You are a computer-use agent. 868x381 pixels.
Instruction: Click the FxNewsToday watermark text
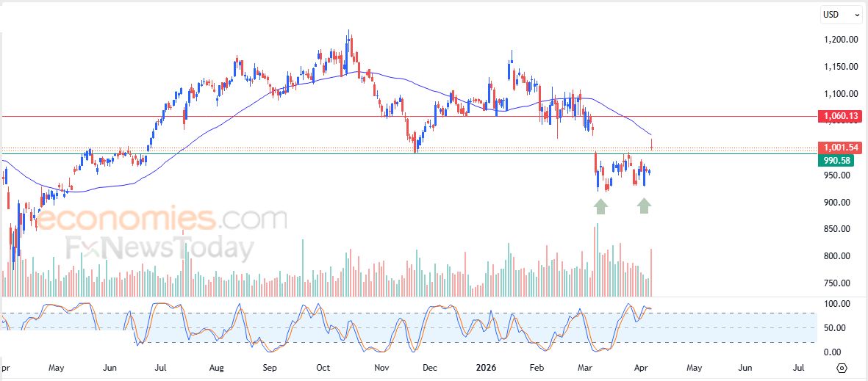159,249
